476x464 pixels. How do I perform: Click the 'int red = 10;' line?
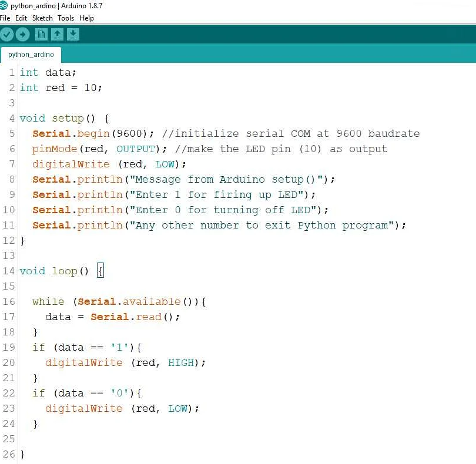click(61, 88)
